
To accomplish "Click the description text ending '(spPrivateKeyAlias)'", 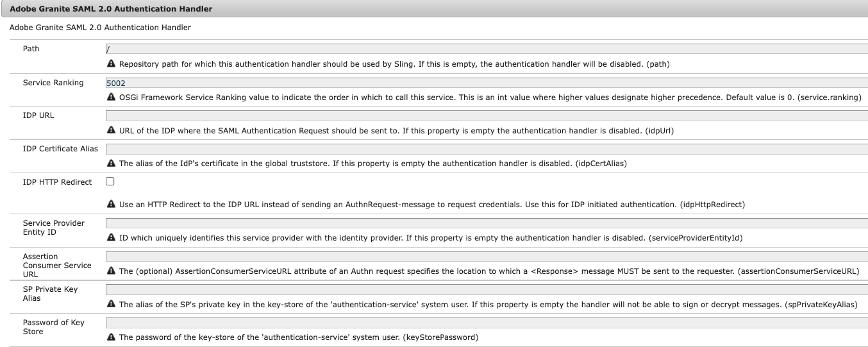I will 488,304.
